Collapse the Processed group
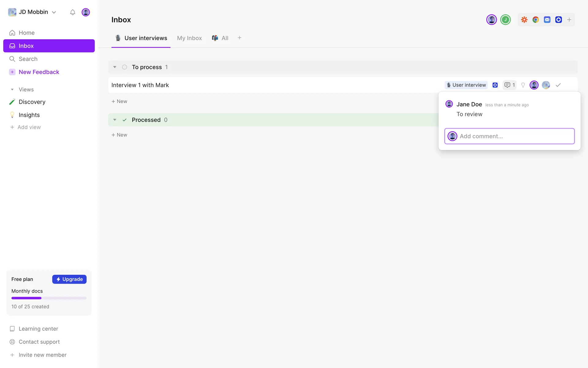Image resolution: width=588 pixels, height=368 pixels. pos(115,120)
